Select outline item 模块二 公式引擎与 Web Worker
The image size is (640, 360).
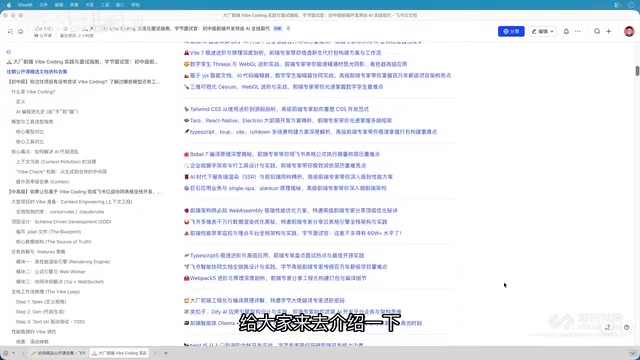coord(51,271)
